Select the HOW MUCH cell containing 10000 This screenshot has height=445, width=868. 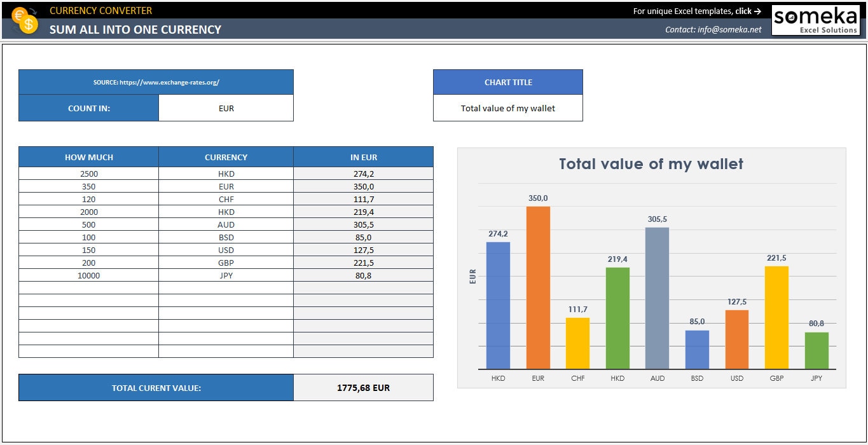(x=89, y=275)
